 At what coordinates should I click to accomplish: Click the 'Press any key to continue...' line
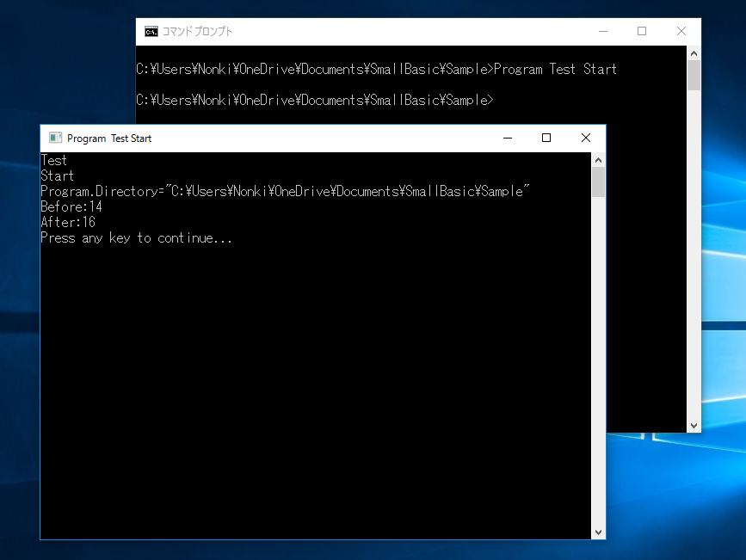point(136,238)
